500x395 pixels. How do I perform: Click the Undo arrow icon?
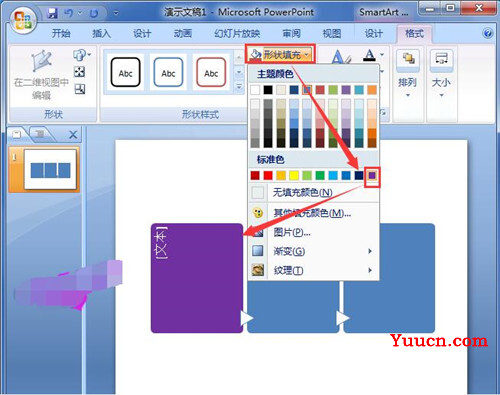[69, 13]
